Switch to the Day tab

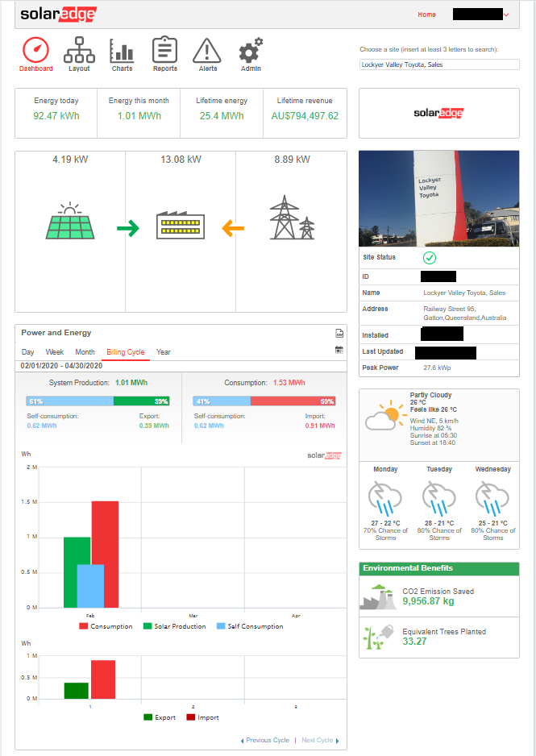[28, 352]
